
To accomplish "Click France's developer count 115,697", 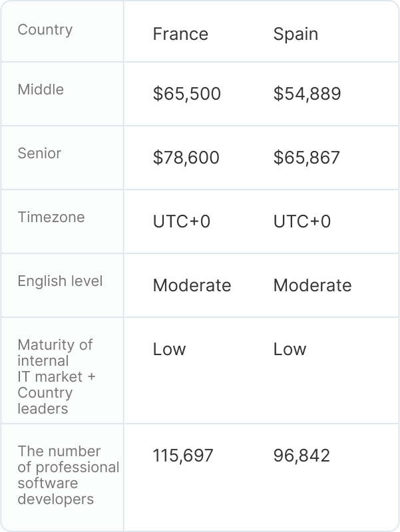I will click(x=183, y=456).
